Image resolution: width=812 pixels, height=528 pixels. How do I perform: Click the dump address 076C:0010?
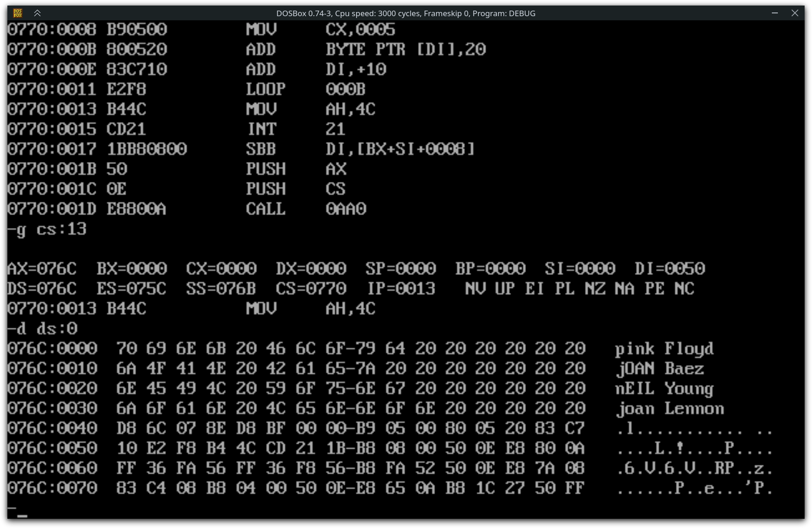pos(52,368)
